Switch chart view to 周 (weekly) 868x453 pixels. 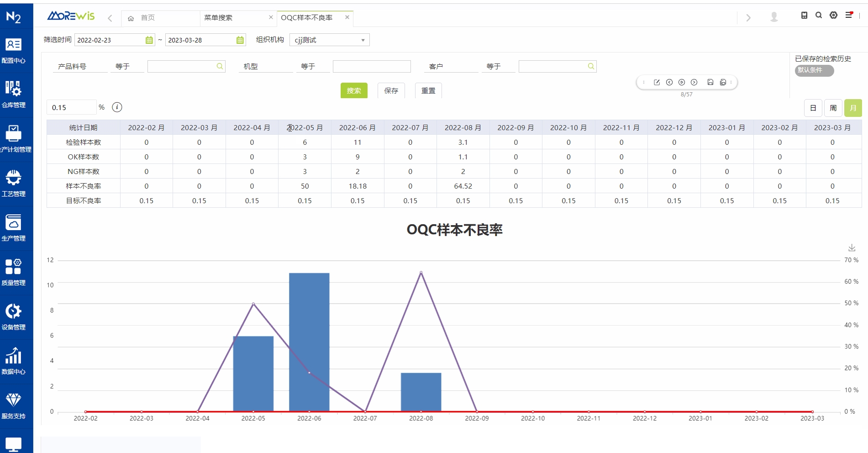(833, 108)
